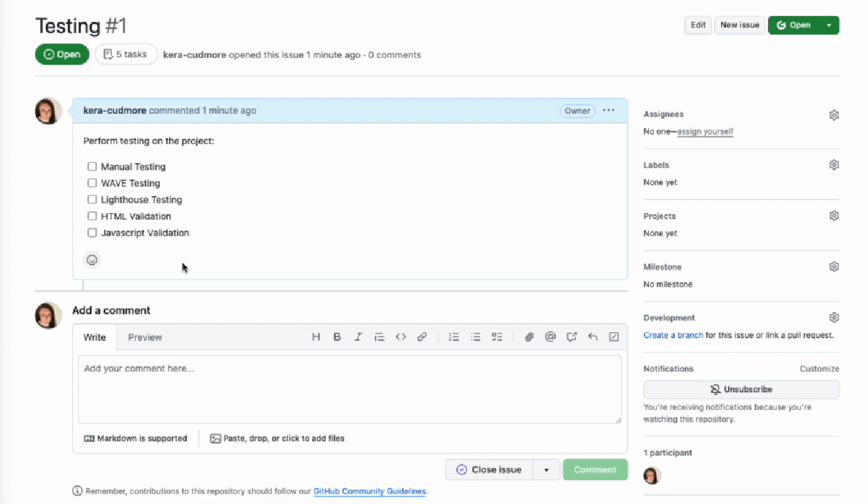Screen dimensions: 868x504
Task: Select the Heading formatting icon
Action: pos(316,336)
